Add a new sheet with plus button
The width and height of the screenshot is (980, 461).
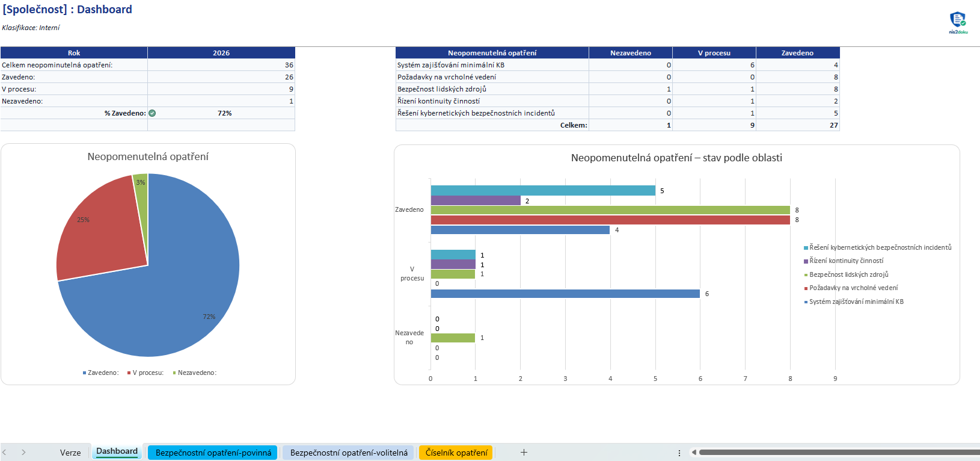[524, 453]
